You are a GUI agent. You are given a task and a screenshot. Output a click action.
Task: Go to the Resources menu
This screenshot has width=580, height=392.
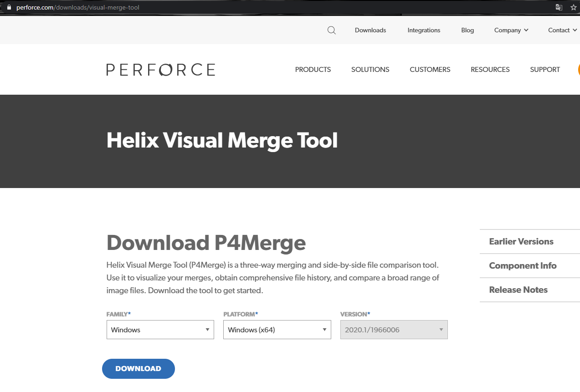tap(490, 70)
